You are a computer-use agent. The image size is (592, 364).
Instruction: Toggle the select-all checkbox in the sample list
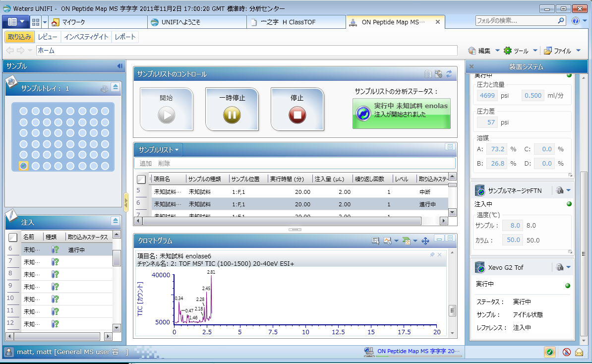point(141,180)
